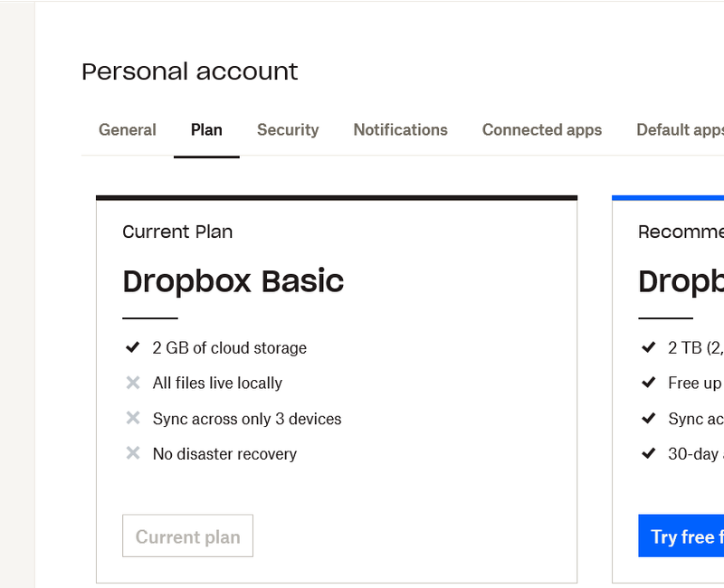This screenshot has height=588, width=724.
Task: Open the General tab
Action: 128,129
